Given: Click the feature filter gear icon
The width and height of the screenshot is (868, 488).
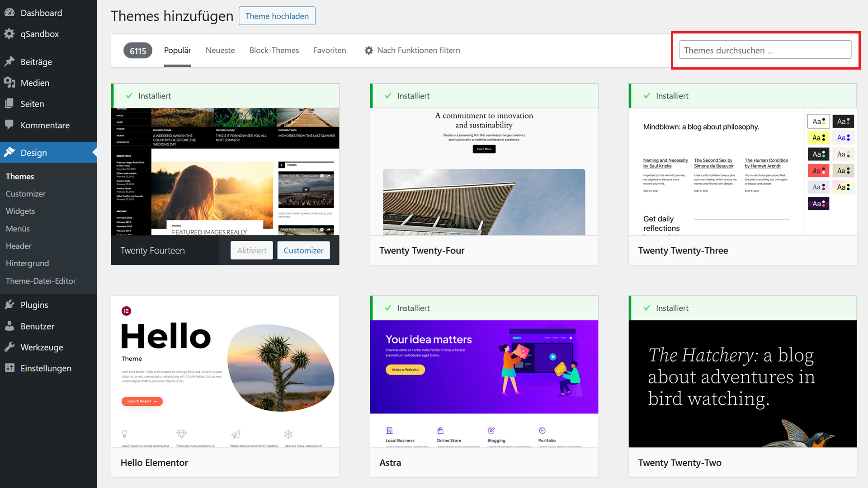Looking at the screenshot, I should pyautogui.click(x=369, y=51).
